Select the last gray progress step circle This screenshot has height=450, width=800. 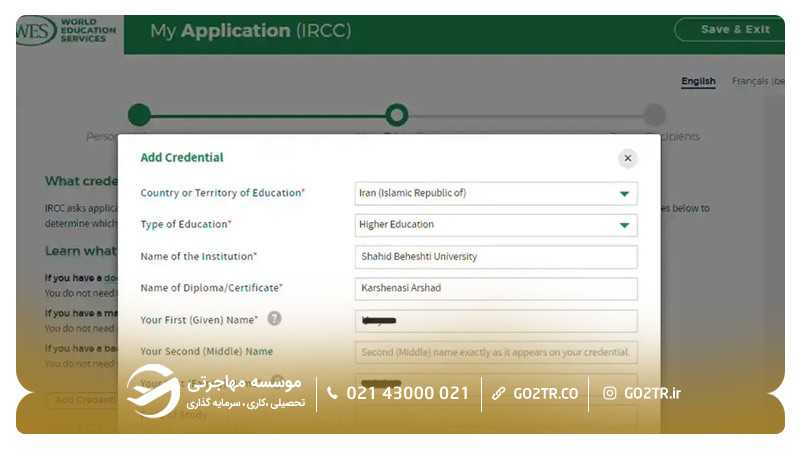[654, 115]
